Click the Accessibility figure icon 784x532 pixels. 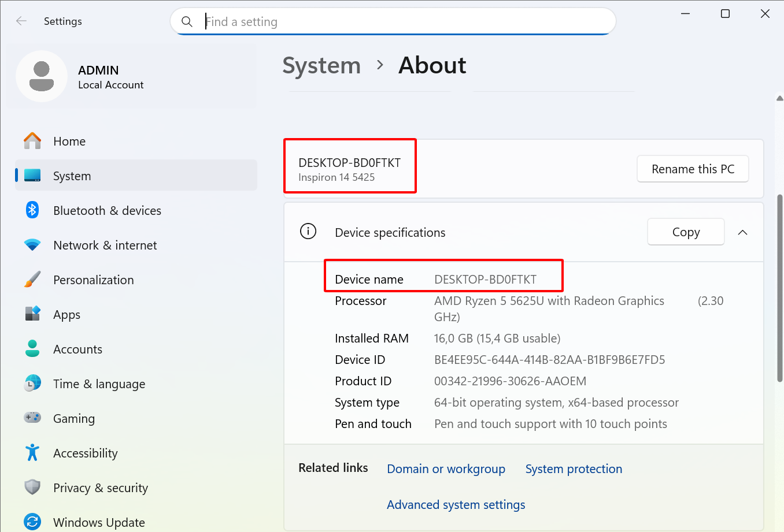point(32,453)
